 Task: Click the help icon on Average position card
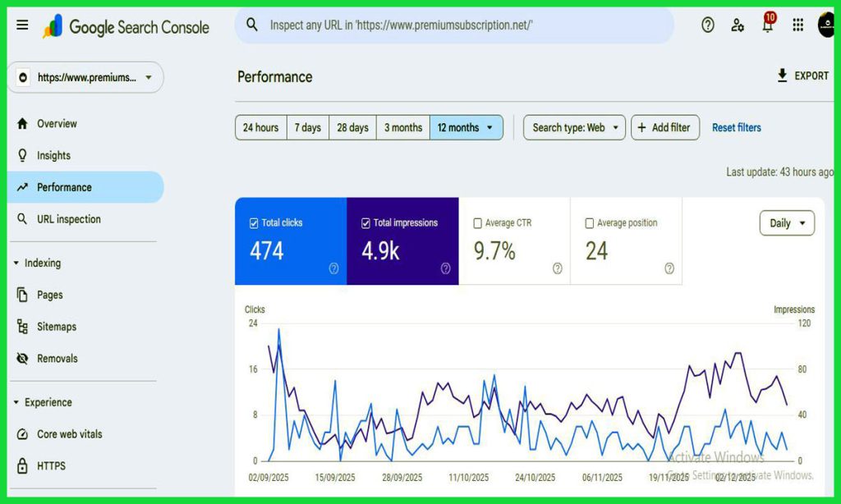point(669,268)
